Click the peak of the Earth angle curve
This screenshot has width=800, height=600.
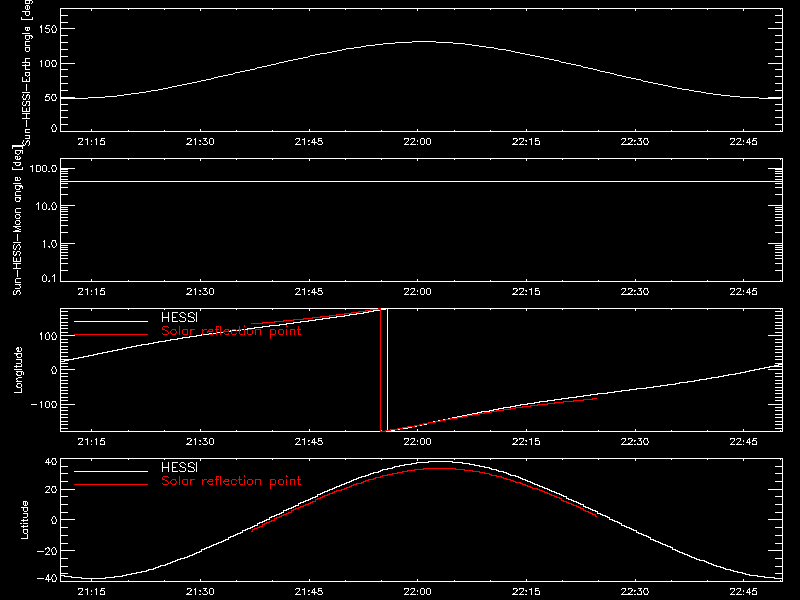coord(423,42)
